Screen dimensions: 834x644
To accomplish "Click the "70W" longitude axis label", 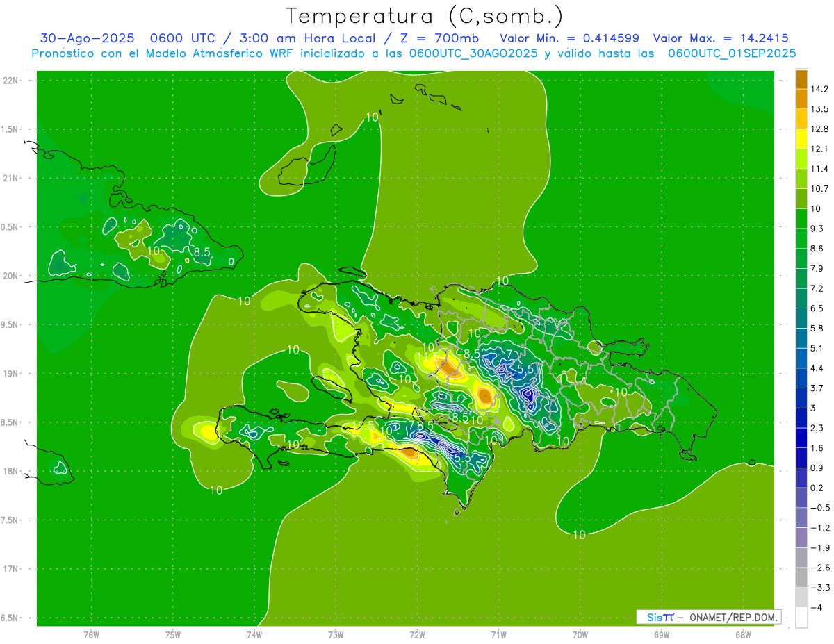I will point(580,635).
